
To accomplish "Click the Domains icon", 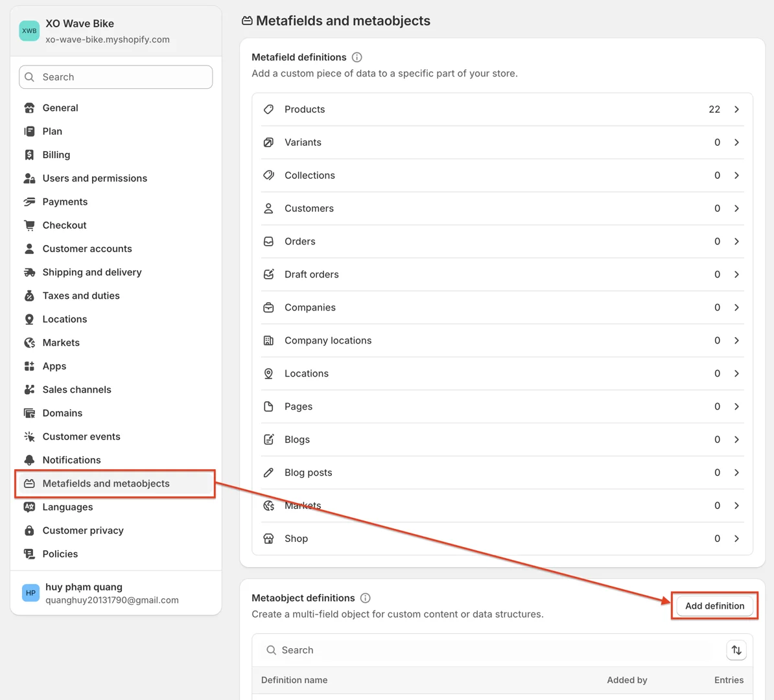I will tap(30, 413).
